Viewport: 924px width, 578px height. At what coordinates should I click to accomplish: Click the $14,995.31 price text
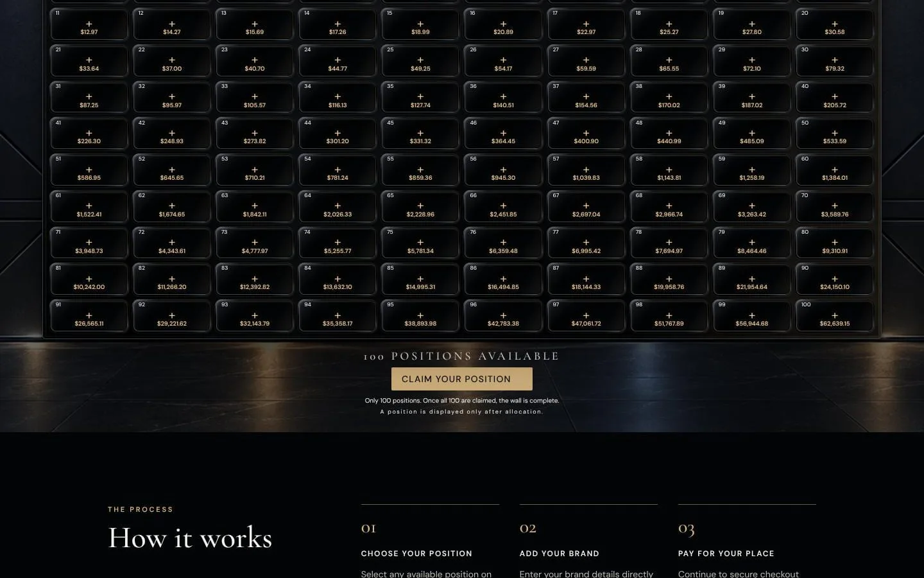pos(420,287)
